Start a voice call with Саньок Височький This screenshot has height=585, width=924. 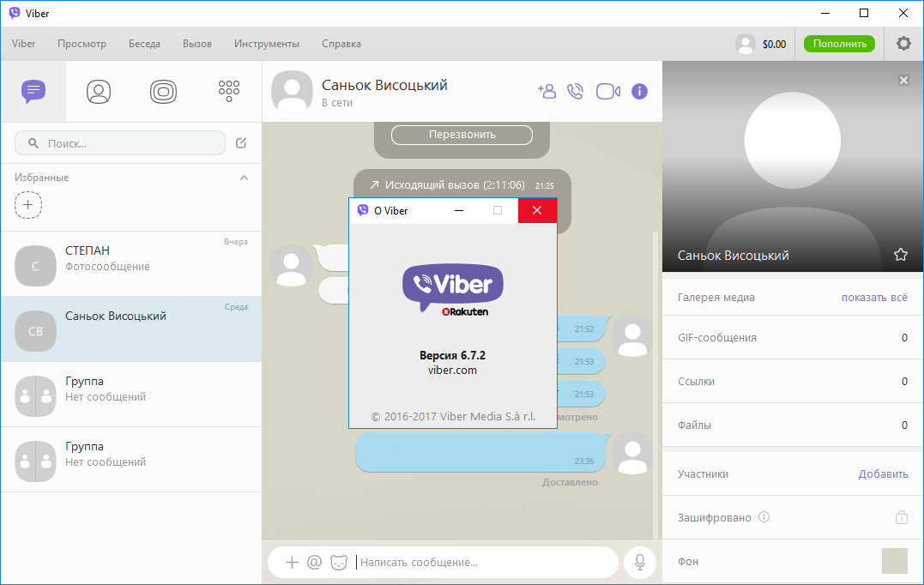(x=575, y=91)
